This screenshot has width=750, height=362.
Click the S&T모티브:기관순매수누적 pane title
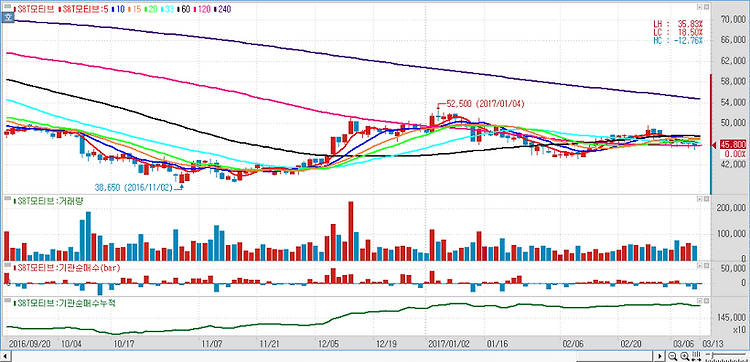65,303
